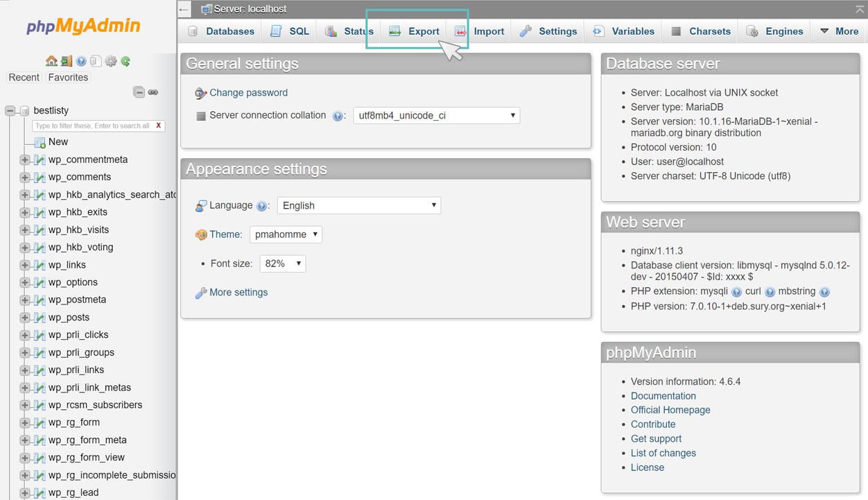This screenshot has width=868, height=500.
Task: Click help icon next to Server connection collation
Action: click(338, 117)
